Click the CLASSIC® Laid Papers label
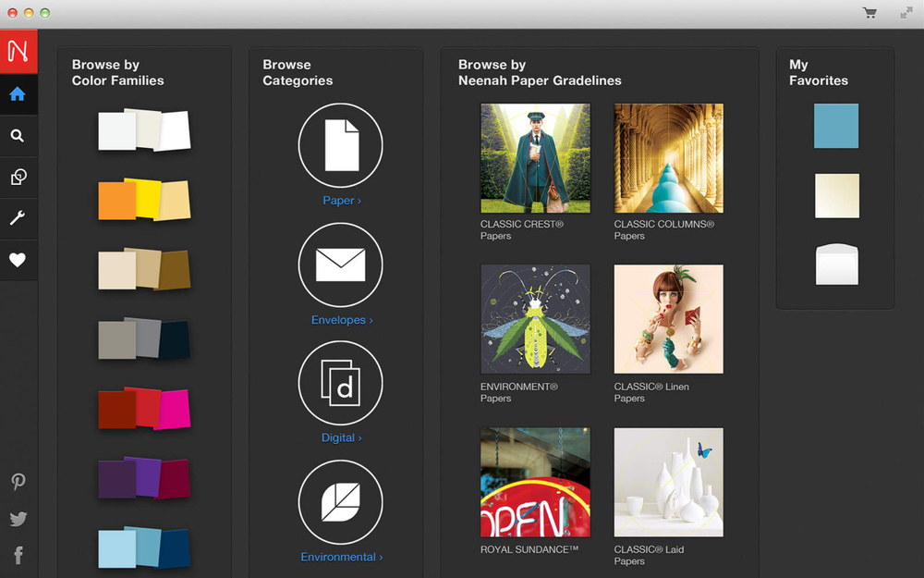Screen dimensions: 924x578 click(x=649, y=556)
